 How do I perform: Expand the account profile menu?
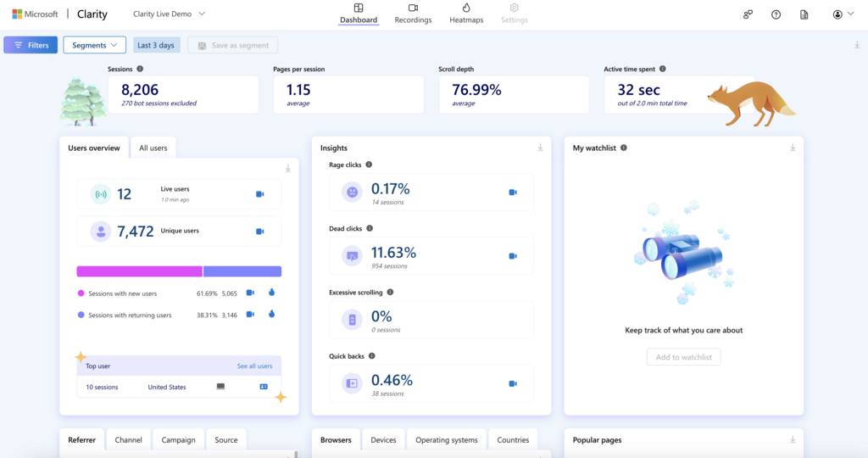pyautogui.click(x=843, y=14)
